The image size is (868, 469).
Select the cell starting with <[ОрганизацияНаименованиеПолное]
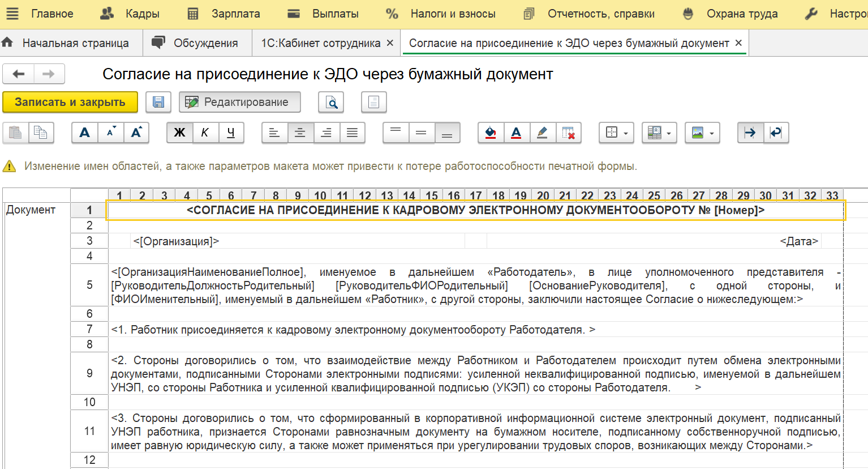point(475,285)
